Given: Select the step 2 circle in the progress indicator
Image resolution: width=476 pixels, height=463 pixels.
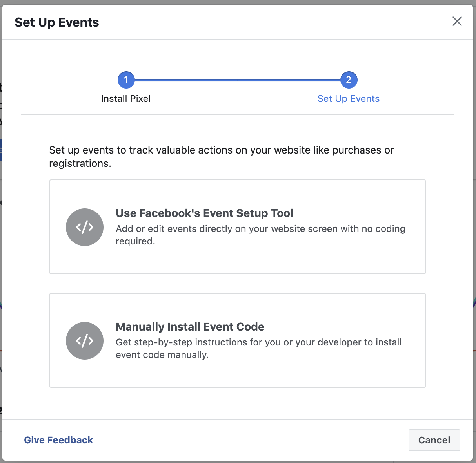Looking at the screenshot, I should pyautogui.click(x=349, y=80).
